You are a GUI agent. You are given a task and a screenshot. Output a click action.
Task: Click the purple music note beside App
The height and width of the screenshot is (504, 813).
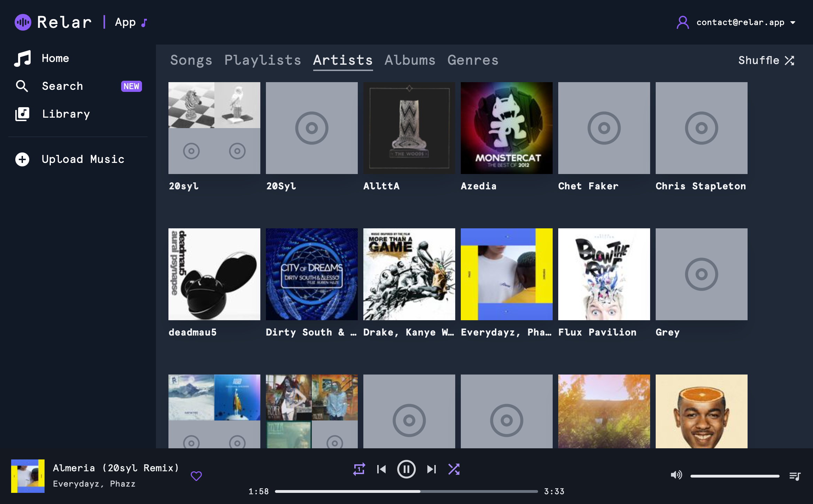(144, 23)
